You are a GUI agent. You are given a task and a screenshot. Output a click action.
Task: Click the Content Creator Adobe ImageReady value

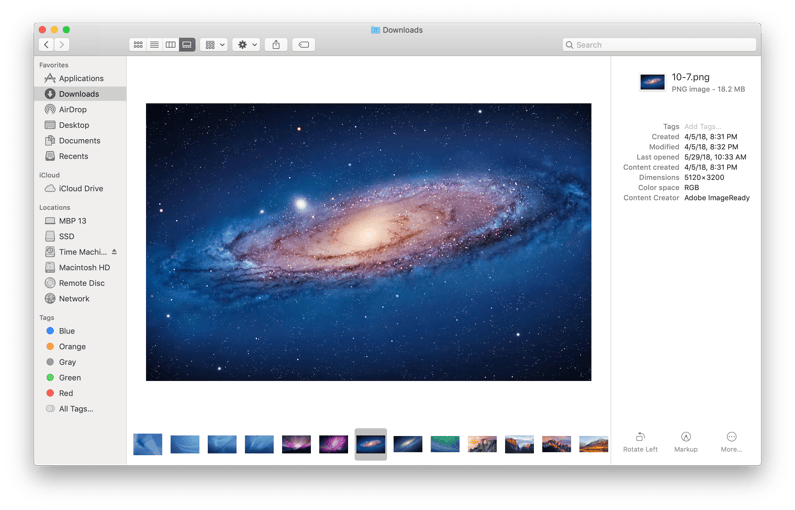pos(716,198)
